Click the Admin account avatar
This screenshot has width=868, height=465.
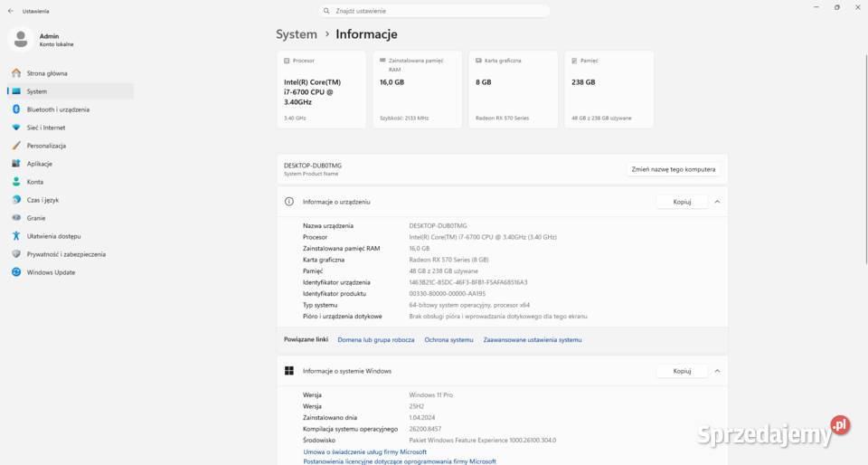pyautogui.click(x=21, y=39)
